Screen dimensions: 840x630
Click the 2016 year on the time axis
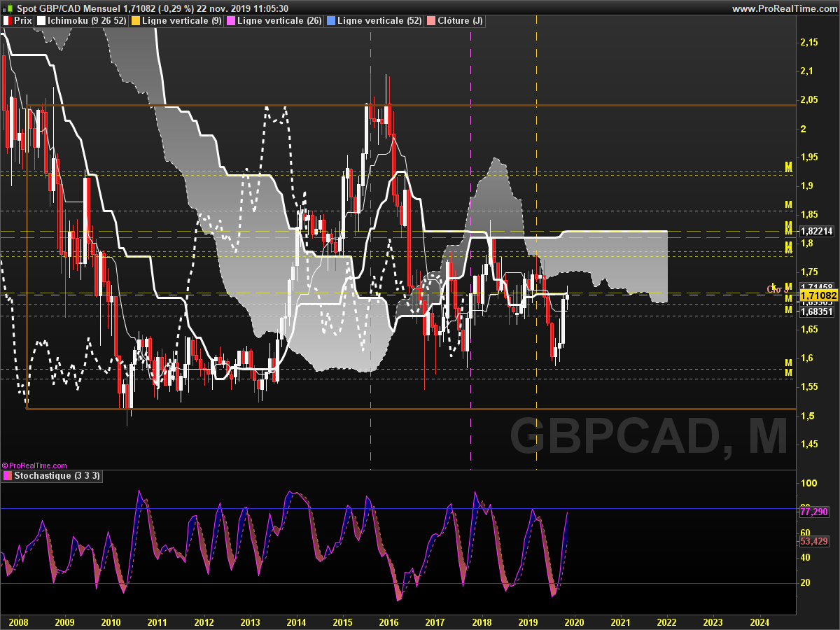[x=388, y=622]
